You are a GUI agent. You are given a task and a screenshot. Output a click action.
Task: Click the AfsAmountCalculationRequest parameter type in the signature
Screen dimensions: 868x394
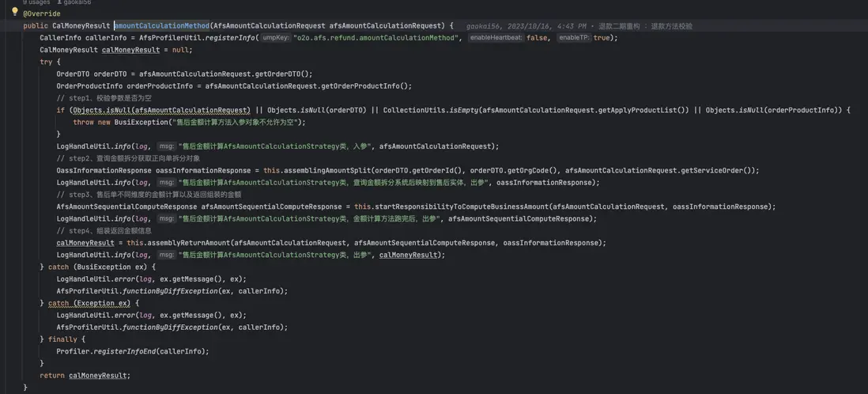(x=269, y=25)
